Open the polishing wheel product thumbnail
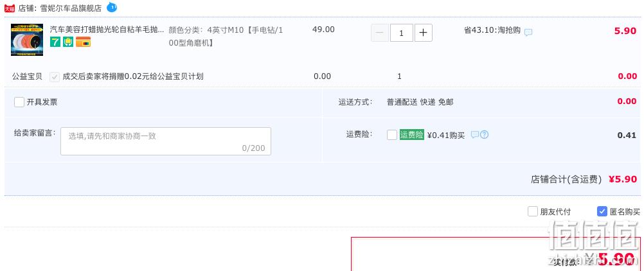The image size is (644, 271). pyautogui.click(x=27, y=39)
